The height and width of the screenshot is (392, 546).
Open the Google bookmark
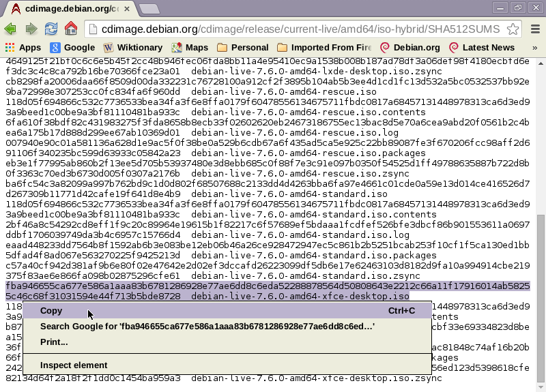coord(72,48)
